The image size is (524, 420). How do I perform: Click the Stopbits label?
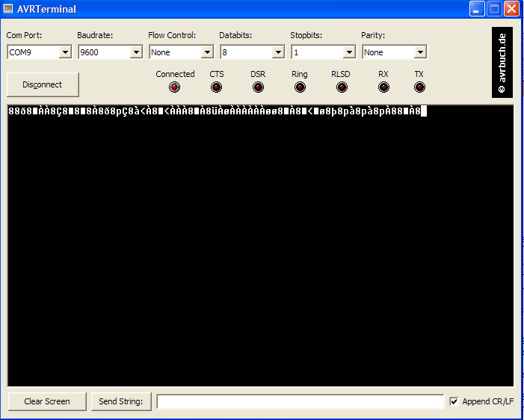pos(306,35)
